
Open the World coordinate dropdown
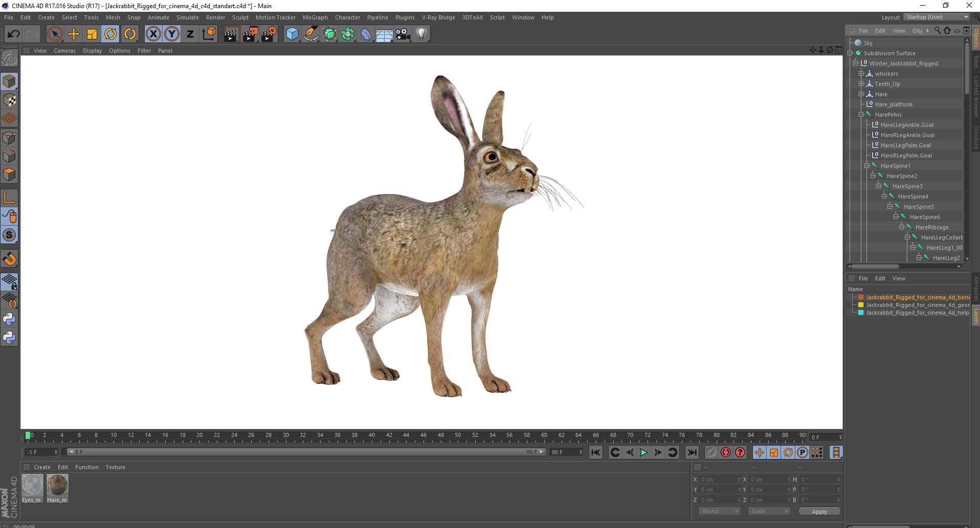point(720,511)
